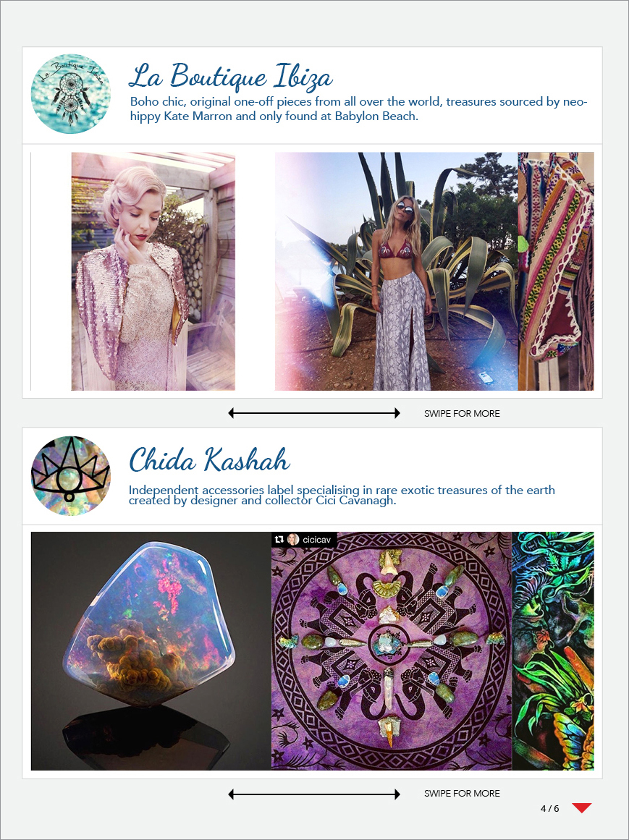Click the 4 / 6 page indicator
The image size is (629, 840).
549,808
